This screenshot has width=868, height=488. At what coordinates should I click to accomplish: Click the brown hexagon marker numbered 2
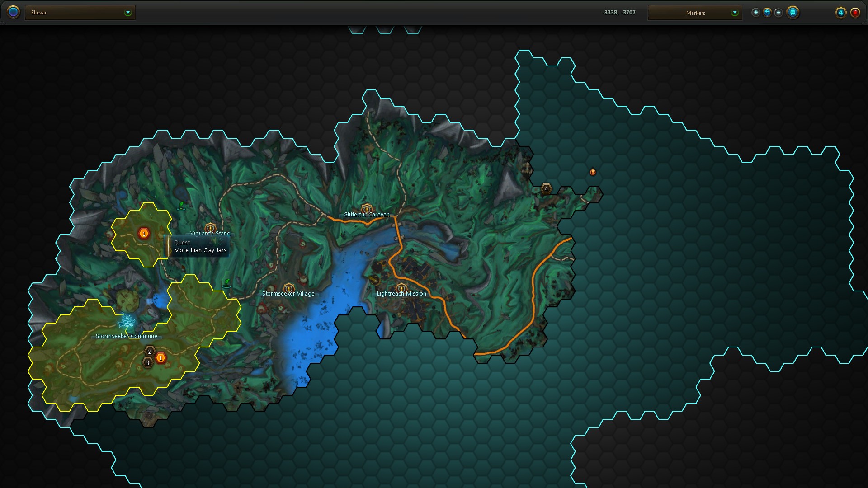tap(150, 352)
